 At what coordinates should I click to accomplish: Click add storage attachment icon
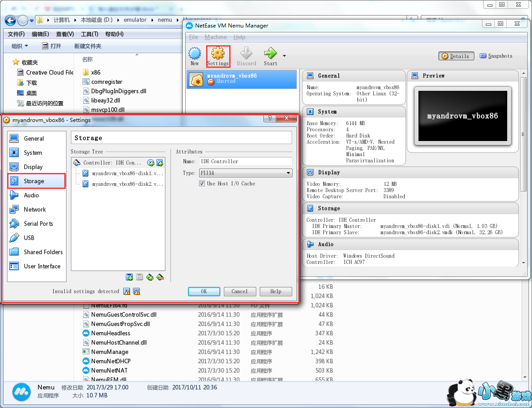coord(150,277)
